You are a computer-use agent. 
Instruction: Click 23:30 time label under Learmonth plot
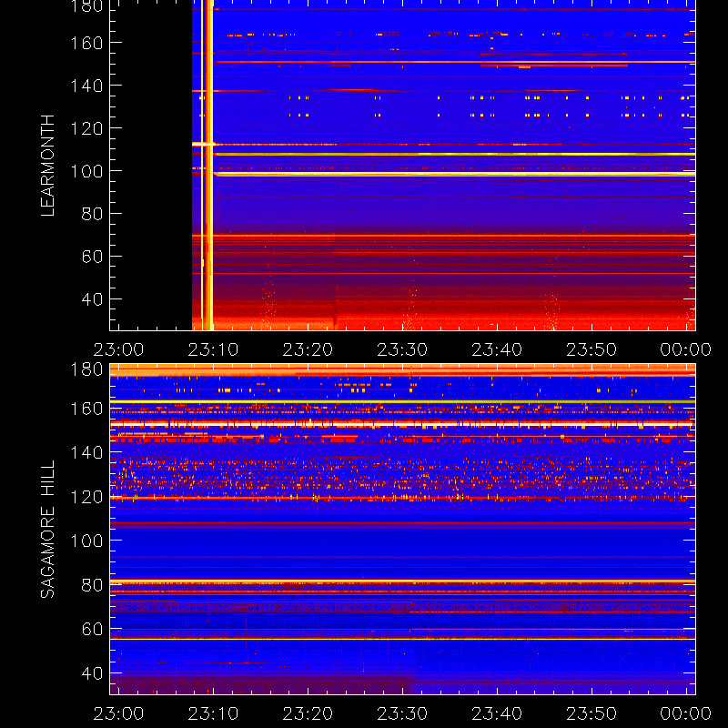coord(402,349)
